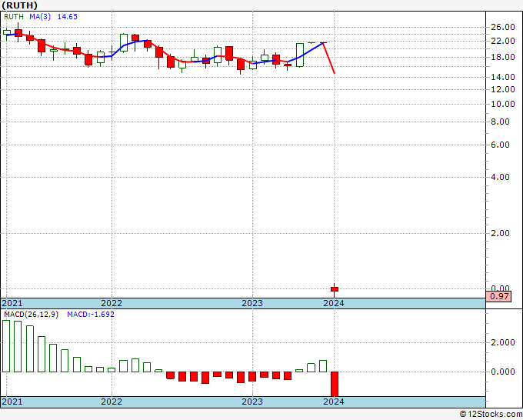Click the 2021 label on MACD axis
The width and height of the screenshot is (523, 420).
(x=12, y=402)
